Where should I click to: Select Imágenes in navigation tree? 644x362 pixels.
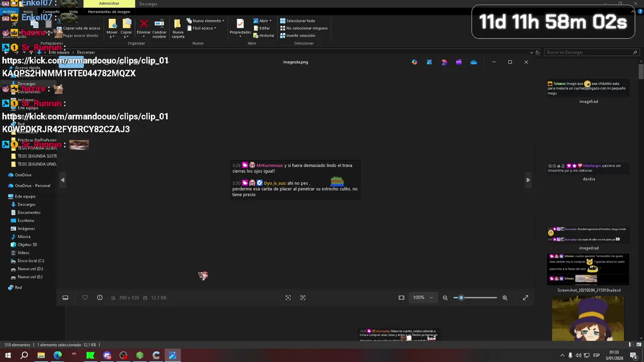26,229
